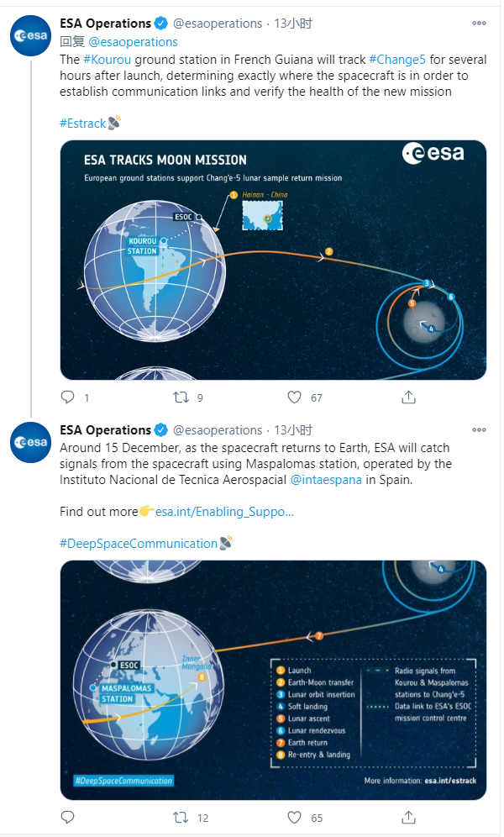Share the first tweet via share icon
Viewport: 504px width, 837px height.
408,397
